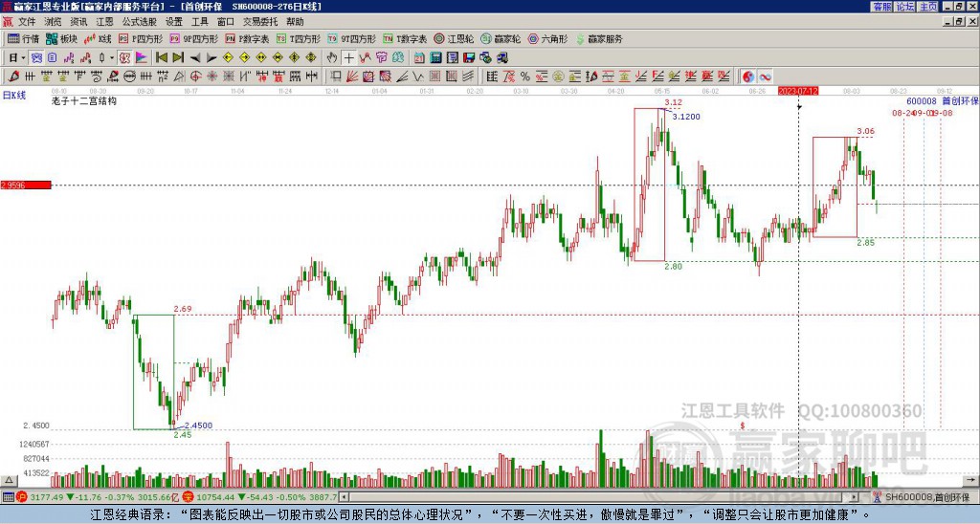Click the 论坛 link in title bar
The height and width of the screenshot is (524, 980).
(x=905, y=7)
